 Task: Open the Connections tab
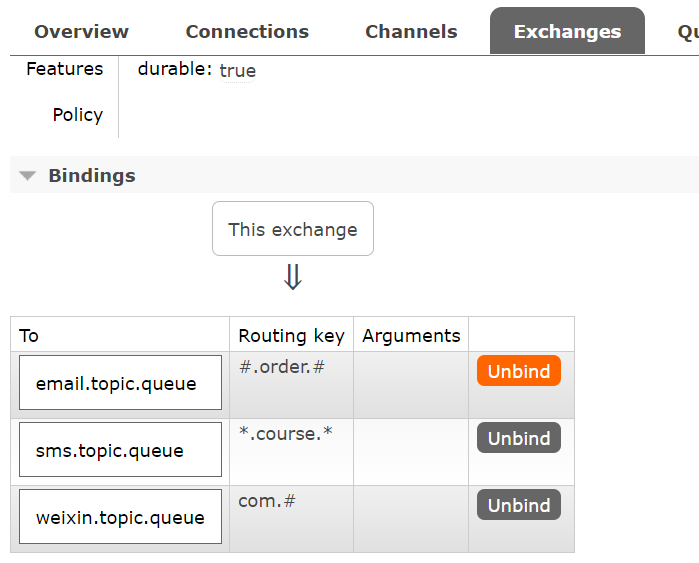[247, 32]
